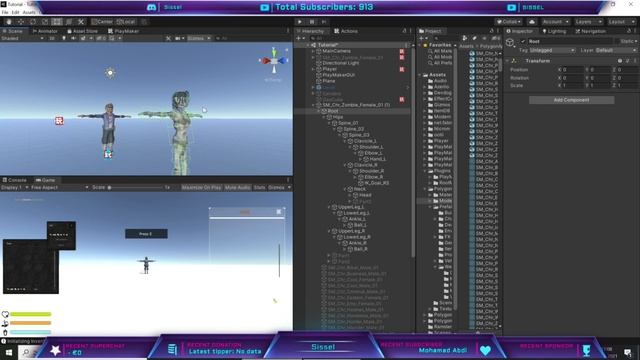This screenshot has height=360, width=640.
Task: Click PlayMaker icon beside MainCamera
Action: (402, 51)
